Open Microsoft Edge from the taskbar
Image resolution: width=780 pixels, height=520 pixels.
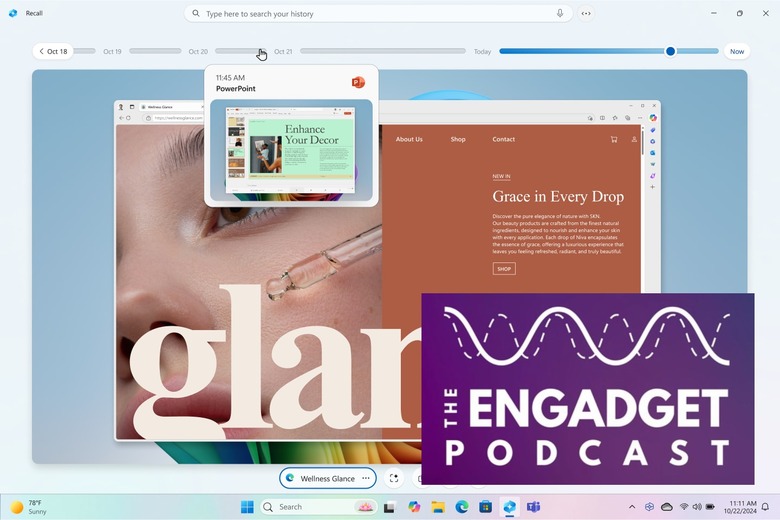pos(462,507)
